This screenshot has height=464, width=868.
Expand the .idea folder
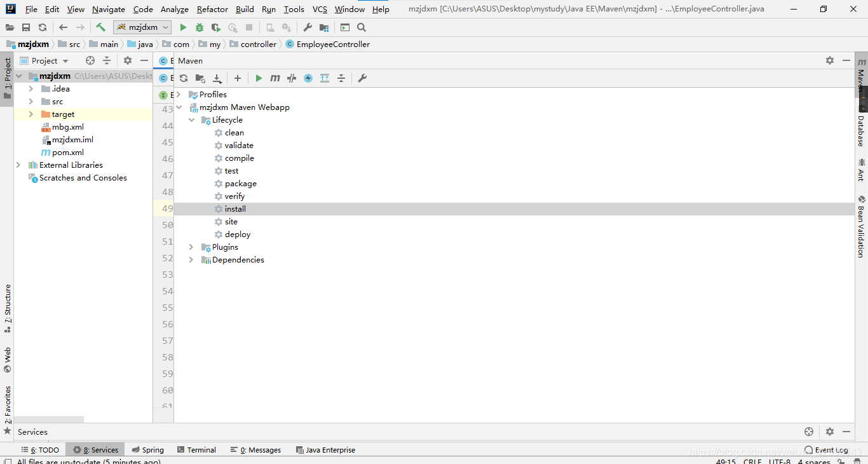[31, 89]
